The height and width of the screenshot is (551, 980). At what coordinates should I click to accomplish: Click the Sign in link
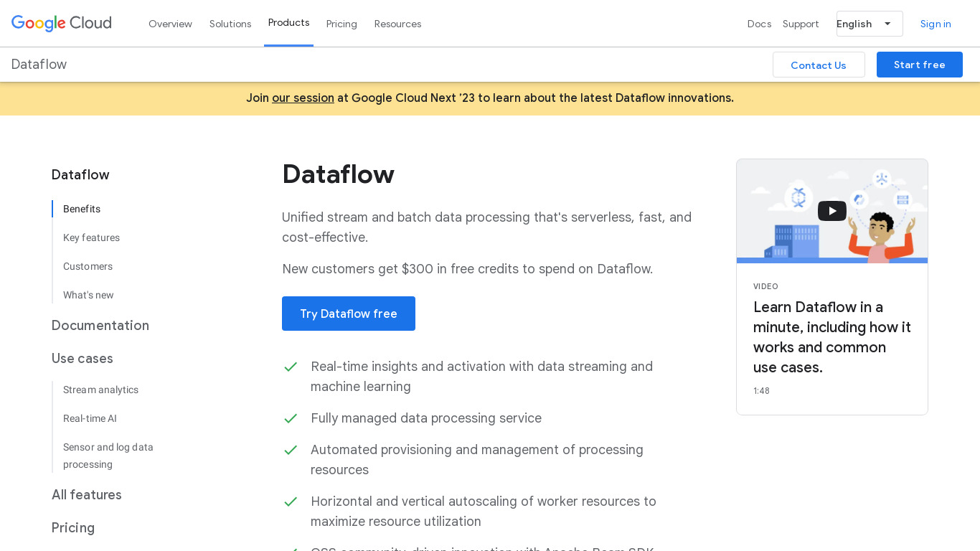936,24
